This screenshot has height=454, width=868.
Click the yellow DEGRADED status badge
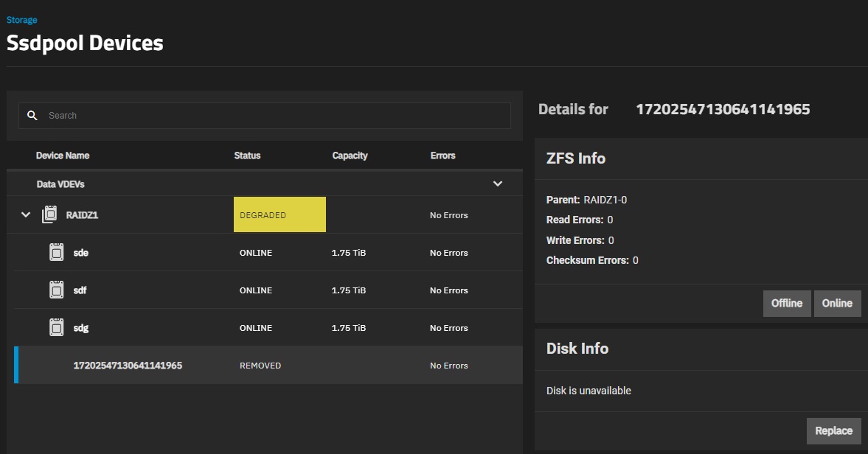tap(280, 215)
